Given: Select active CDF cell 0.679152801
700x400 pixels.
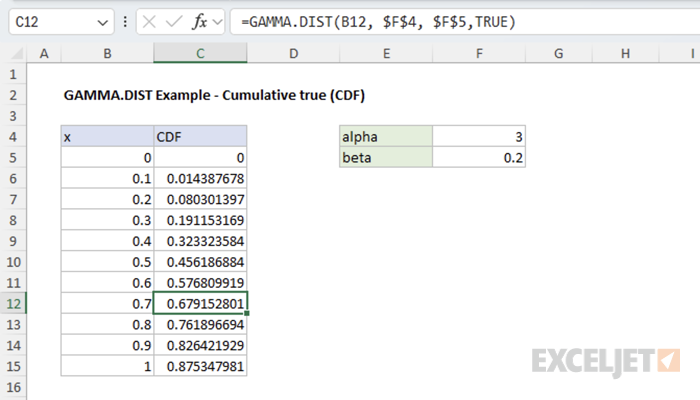Looking at the screenshot, I should [200, 304].
